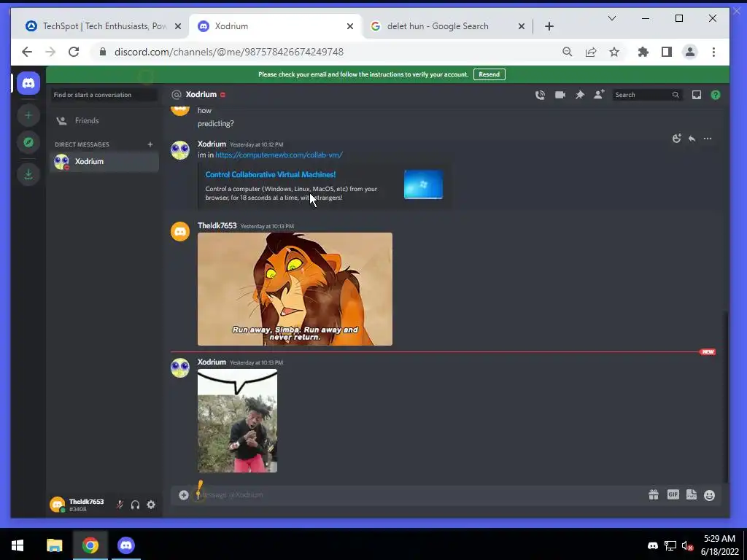Viewport: 747px width, 560px height.
Task: Open network icon in system tray
Action: 670,545
